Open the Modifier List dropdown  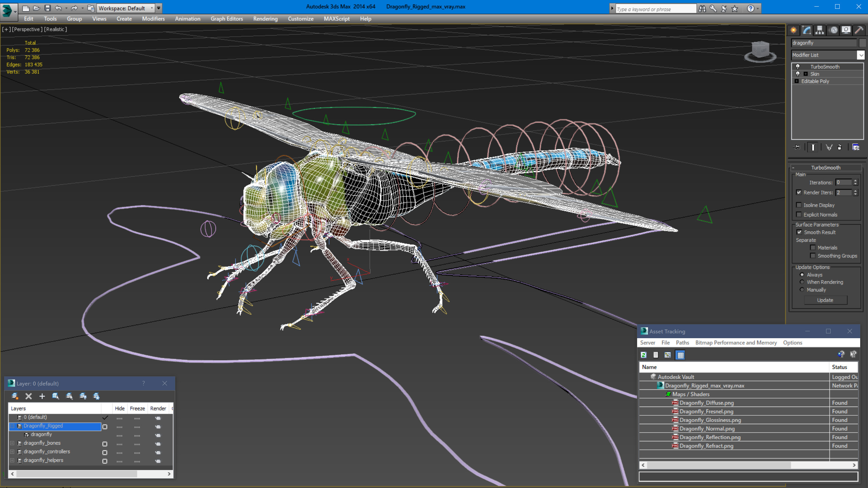click(x=861, y=55)
